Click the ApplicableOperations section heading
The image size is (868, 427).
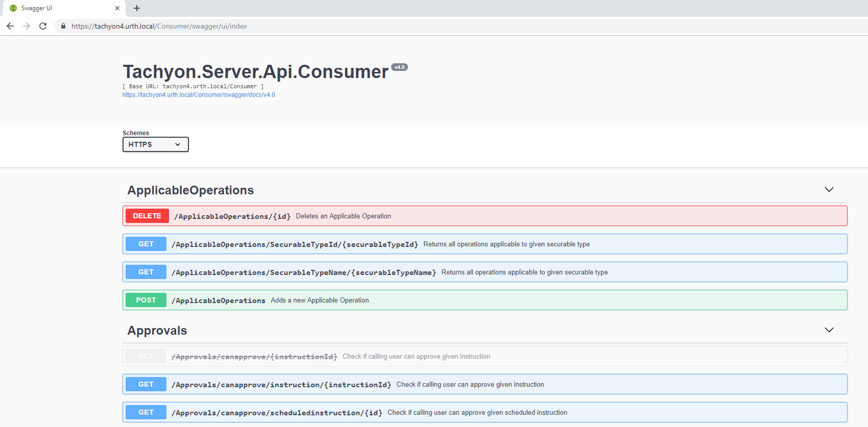(x=190, y=190)
